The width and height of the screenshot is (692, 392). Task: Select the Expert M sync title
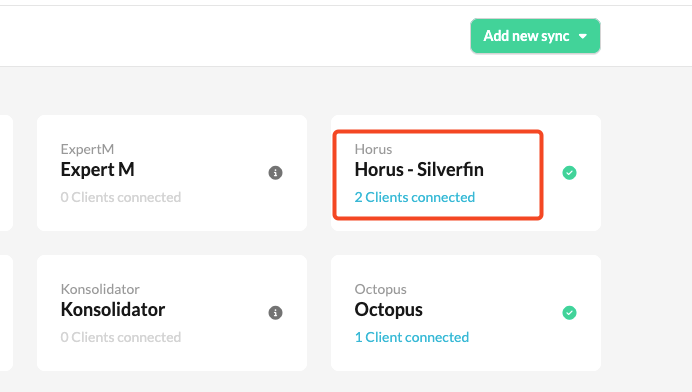click(98, 170)
